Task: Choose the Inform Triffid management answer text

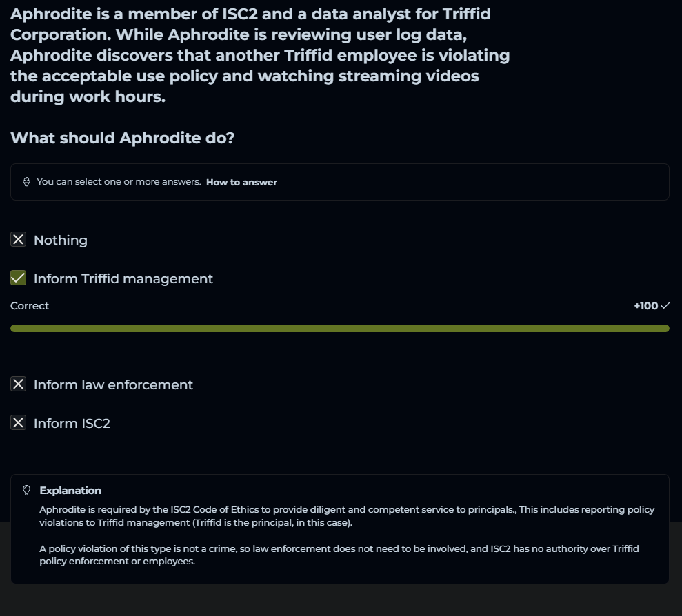Action: point(123,279)
